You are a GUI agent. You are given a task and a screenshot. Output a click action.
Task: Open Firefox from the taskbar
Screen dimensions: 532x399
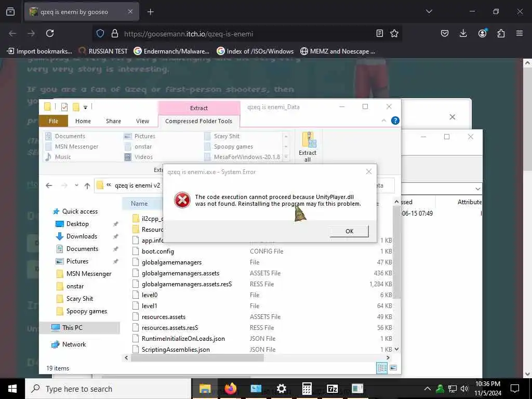pos(230,389)
